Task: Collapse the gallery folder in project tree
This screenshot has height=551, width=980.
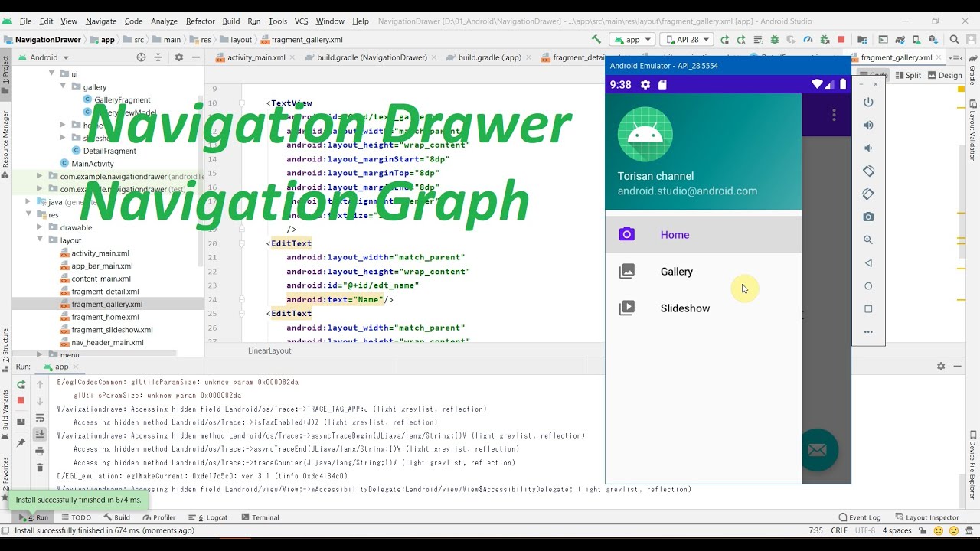Action: point(64,86)
